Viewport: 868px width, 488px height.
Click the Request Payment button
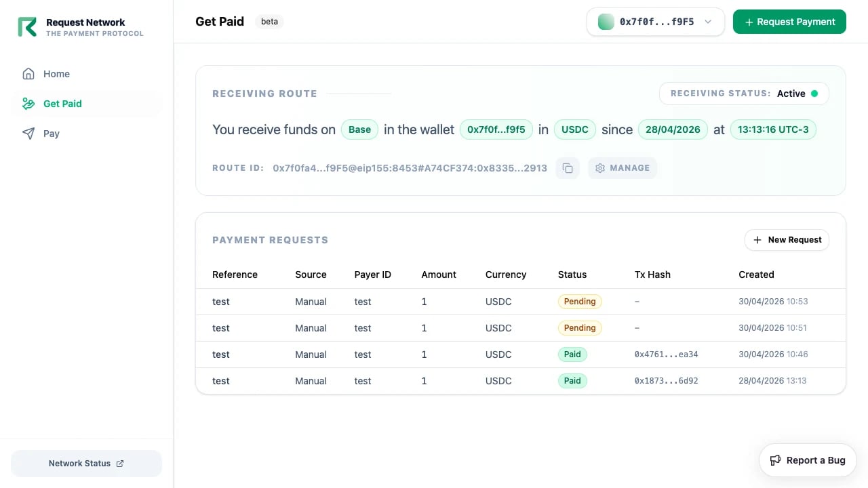(789, 22)
